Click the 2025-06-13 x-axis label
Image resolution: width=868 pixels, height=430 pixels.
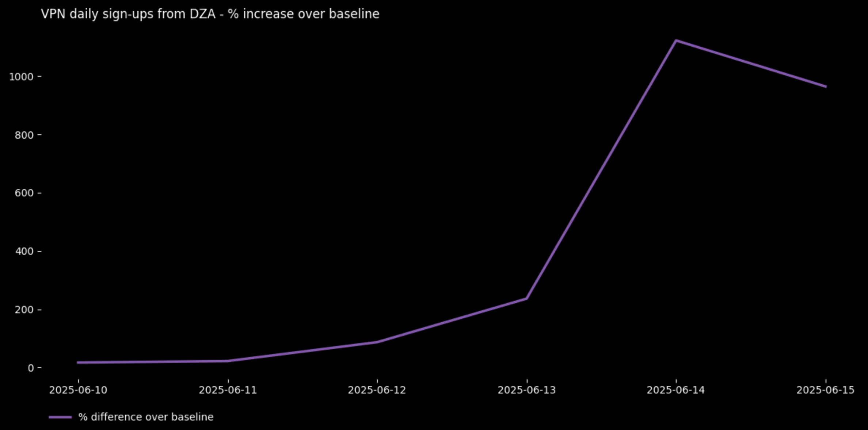(x=527, y=390)
